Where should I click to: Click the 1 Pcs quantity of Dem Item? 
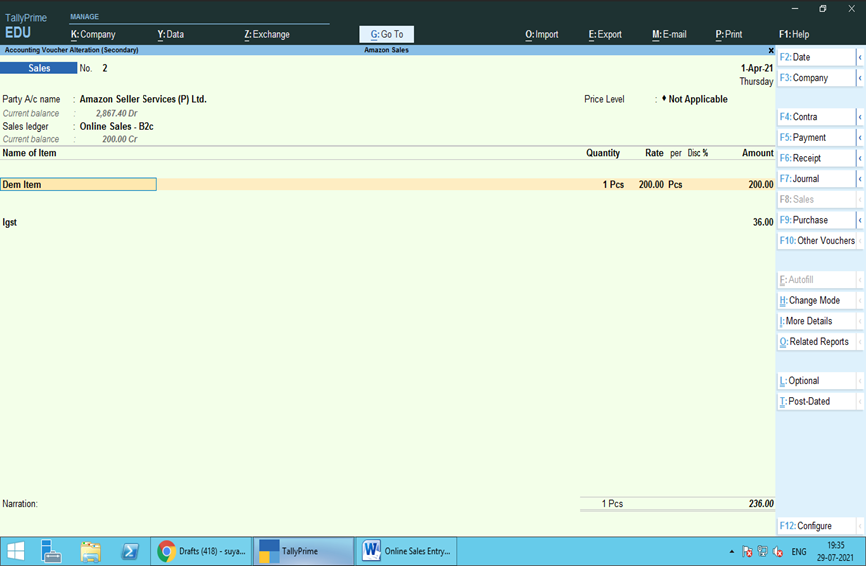coord(613,184)
